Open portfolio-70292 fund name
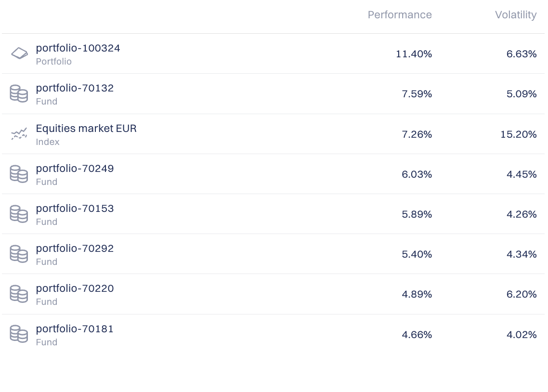Screen dimensions: 548x392 75,248
